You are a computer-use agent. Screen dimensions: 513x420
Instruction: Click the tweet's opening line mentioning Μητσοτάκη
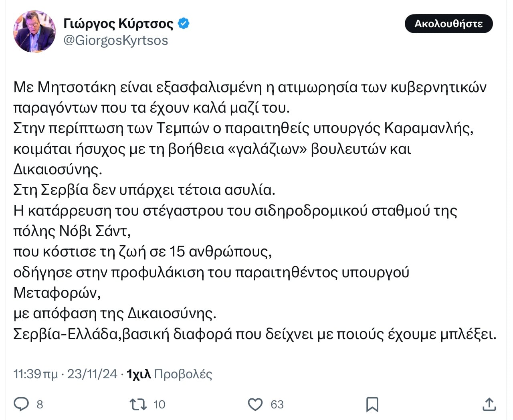[250, 87]
